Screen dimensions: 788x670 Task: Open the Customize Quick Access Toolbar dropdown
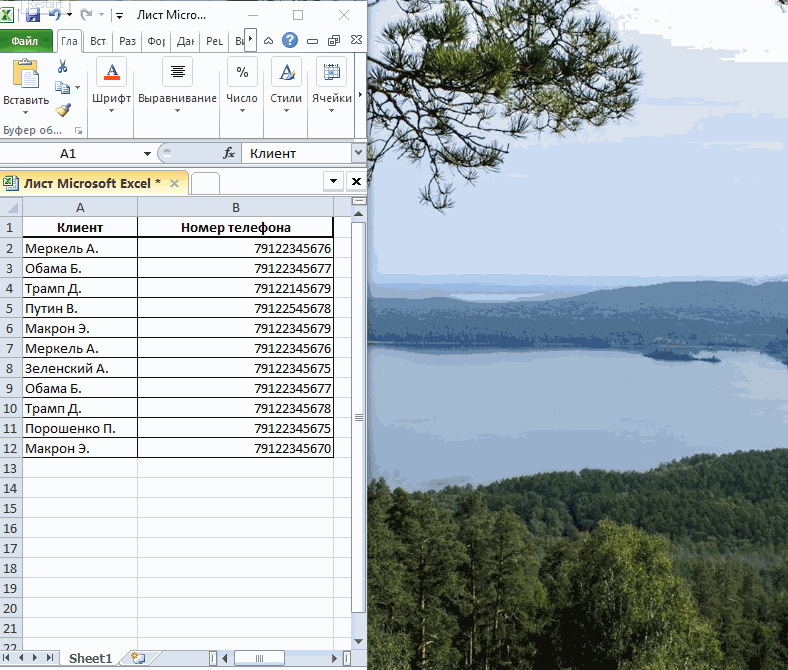(x=120, y=16)
